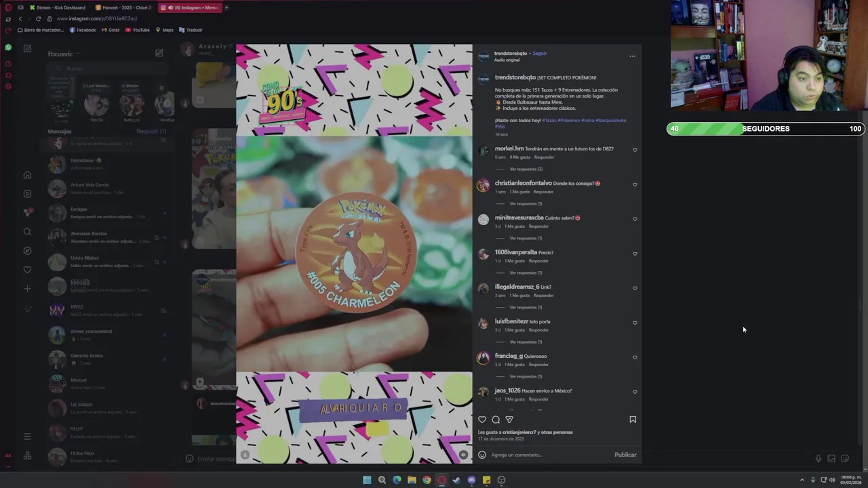
Task: Open message Request (1) link
Action: pyautogui.click(x=151, y=131)
